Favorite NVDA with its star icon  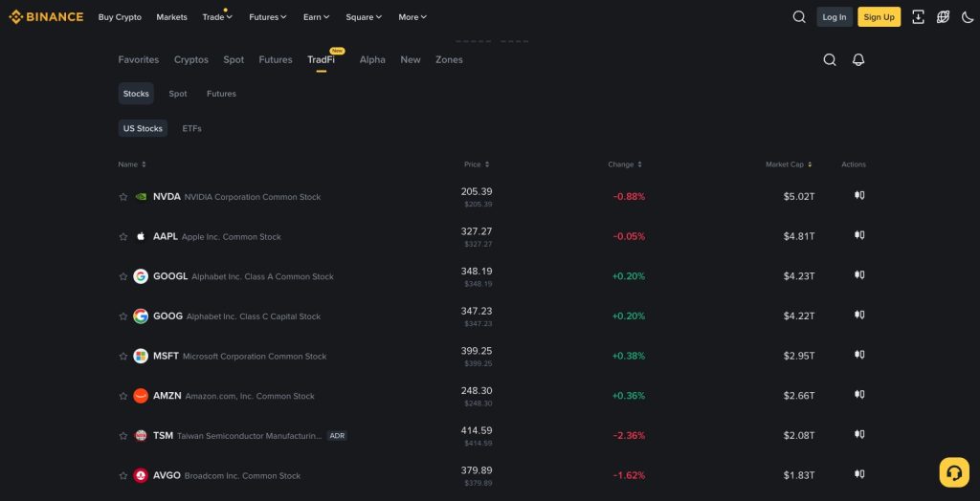[x=123, y=197]
